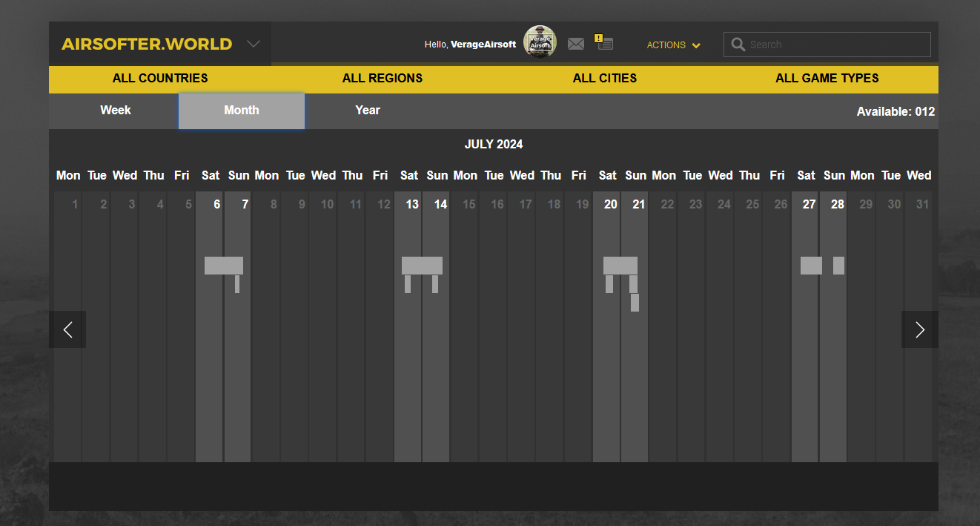Select day 21 in the calendar

(x=635, y=326)
